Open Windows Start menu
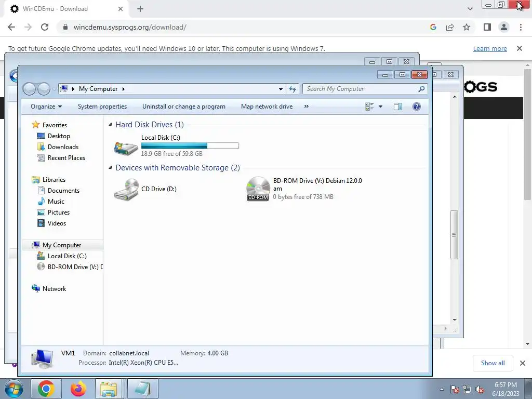 pyautogui.click(x=14, y=389)
